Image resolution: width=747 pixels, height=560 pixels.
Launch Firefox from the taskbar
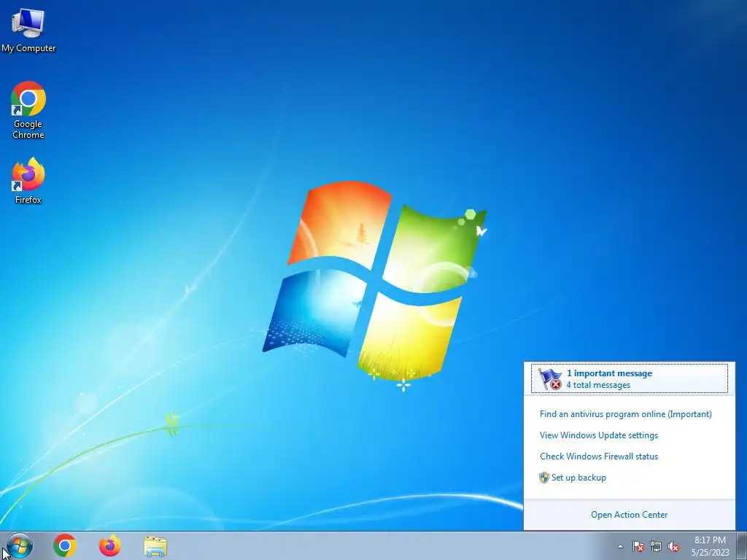click(x=109, y=545)
